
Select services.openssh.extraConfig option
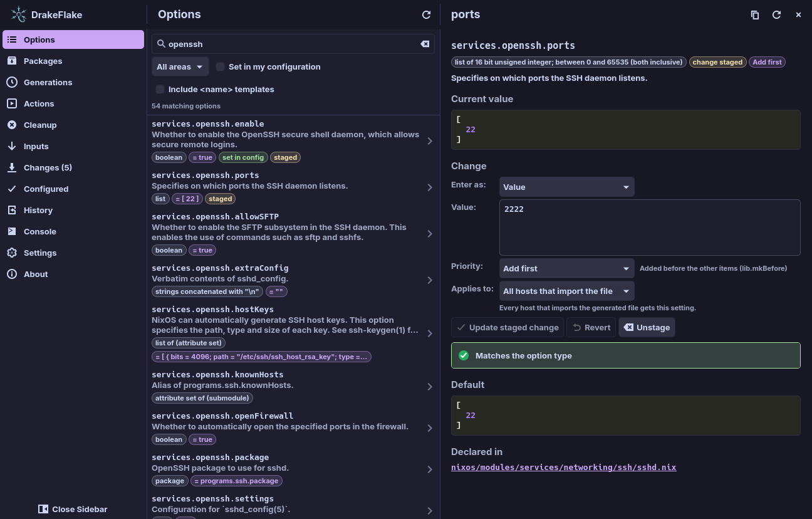pyautogui.click(x=293, y=280)
